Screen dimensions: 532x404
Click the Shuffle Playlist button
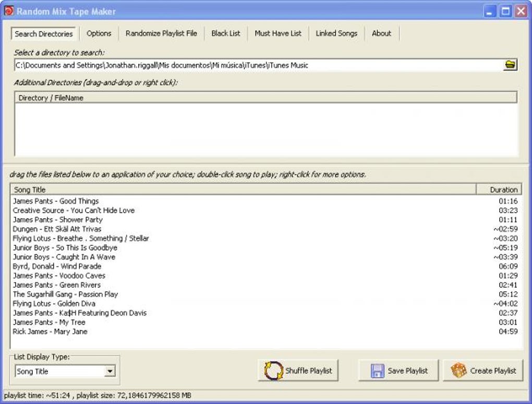point(298,371)
